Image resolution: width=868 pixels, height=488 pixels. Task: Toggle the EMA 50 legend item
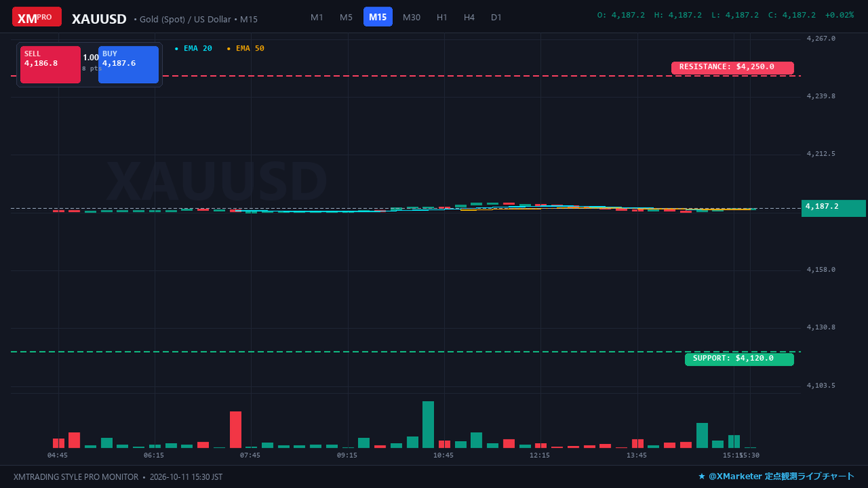tap(245, 48)
